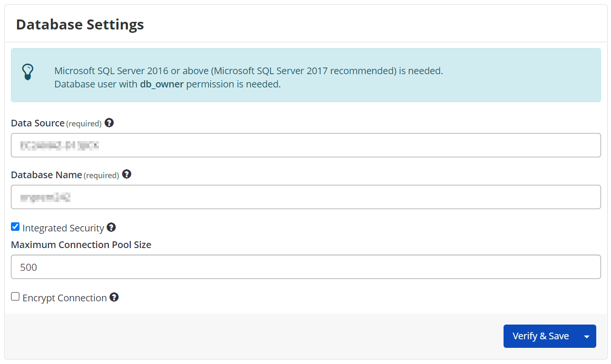Image resolution: width=611 pixels, height=364 pixels.
Task: Click the Verify & Save button
Action: point(541,336)
